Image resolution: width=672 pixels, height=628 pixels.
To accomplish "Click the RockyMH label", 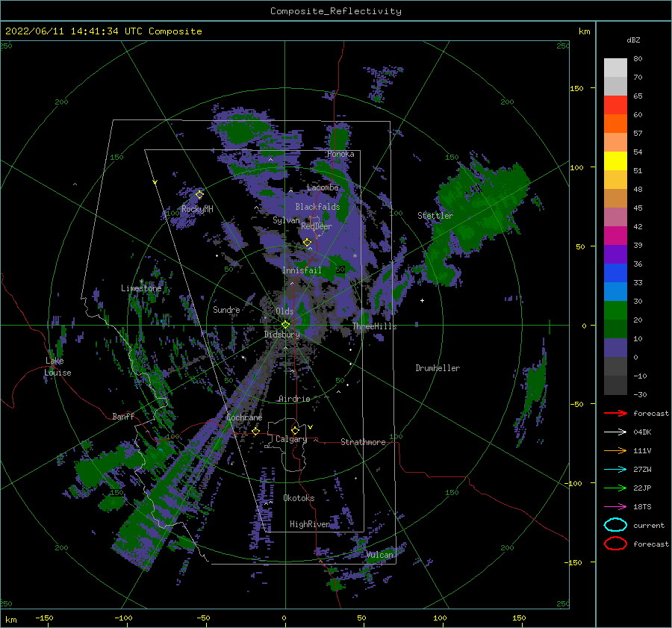I will [x=197, y=209].
